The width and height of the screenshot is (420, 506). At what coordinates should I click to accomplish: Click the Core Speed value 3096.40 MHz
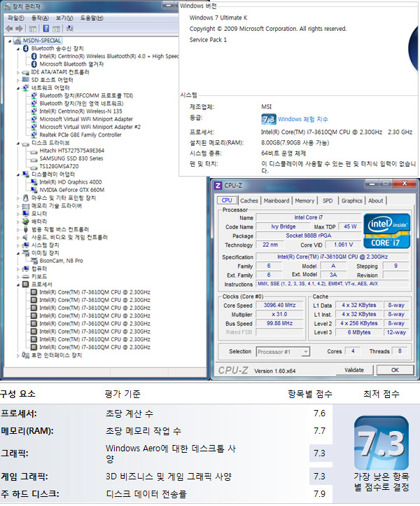[x=279, y=306]
